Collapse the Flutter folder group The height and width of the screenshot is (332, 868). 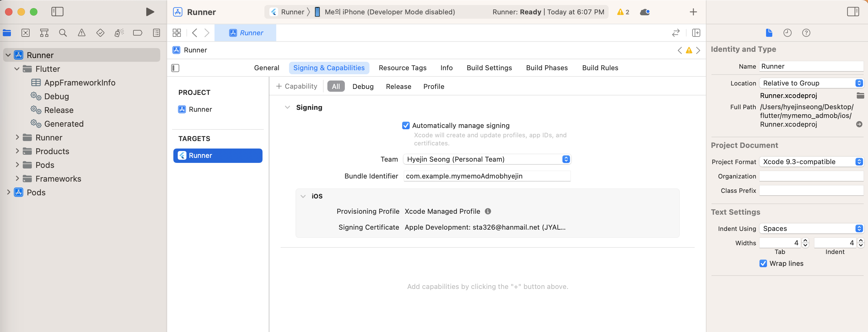coord(17,69)
